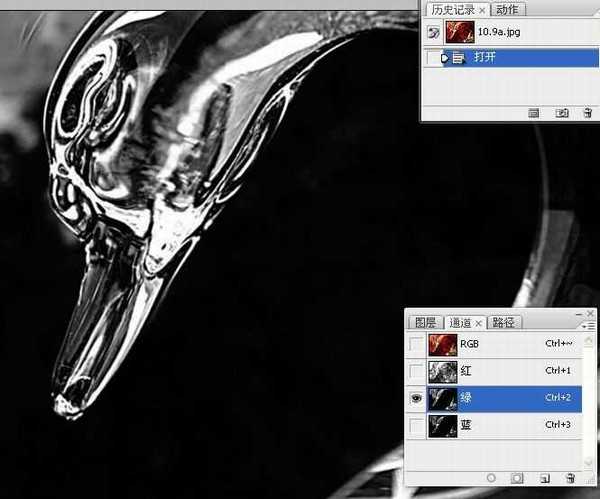
Task: Create new document from current history state
Action: click(534, 113)
